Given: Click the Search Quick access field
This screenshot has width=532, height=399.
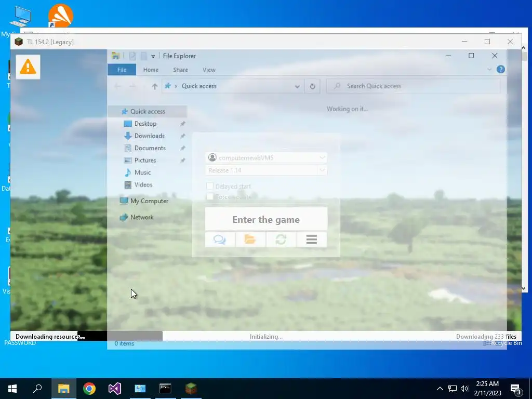Looking at the screenshot, I should click(x=413, y=86).
